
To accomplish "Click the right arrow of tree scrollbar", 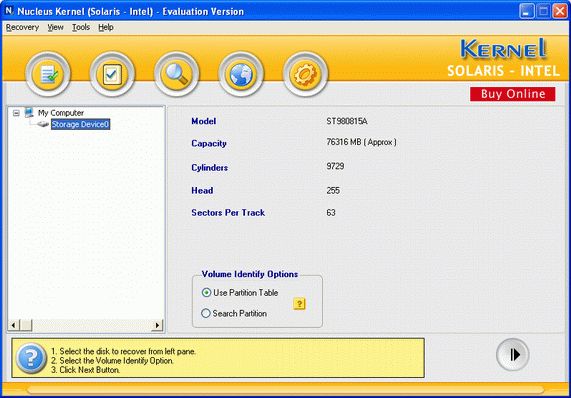I will click(x=157, y=325).
